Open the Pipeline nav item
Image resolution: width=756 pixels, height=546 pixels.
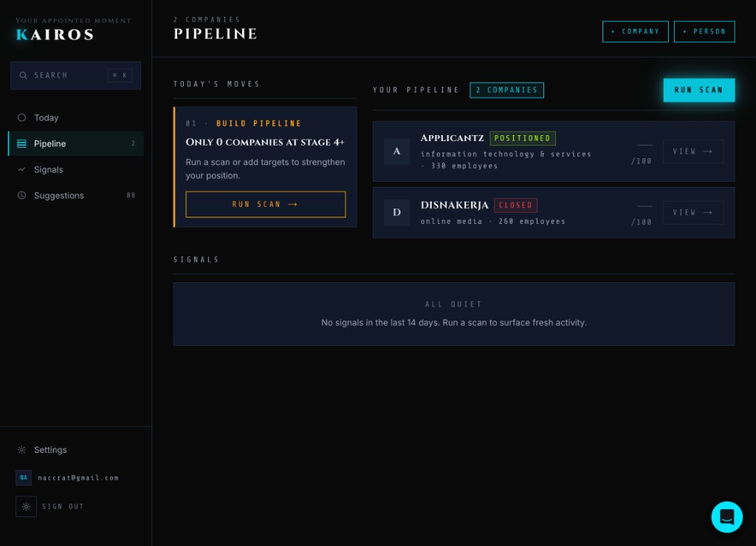click(76, 144)
